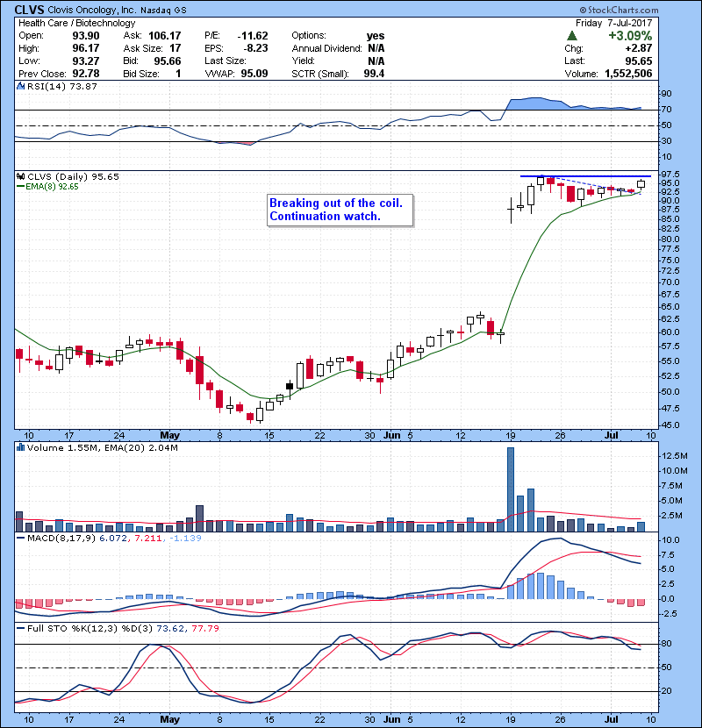702x728 pixels.
Task: Click the stochastic %D value 77.79
Action: (204, 628)
